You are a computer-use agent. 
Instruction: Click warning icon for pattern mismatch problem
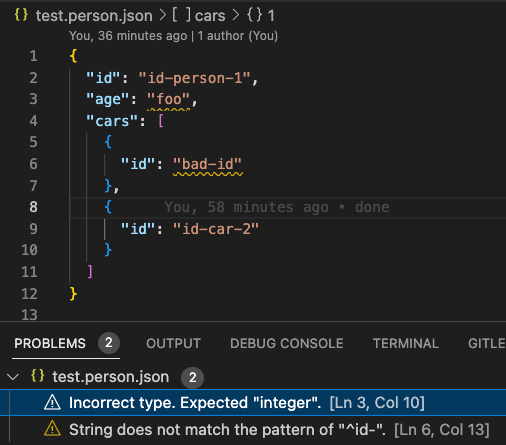(52, 429)
